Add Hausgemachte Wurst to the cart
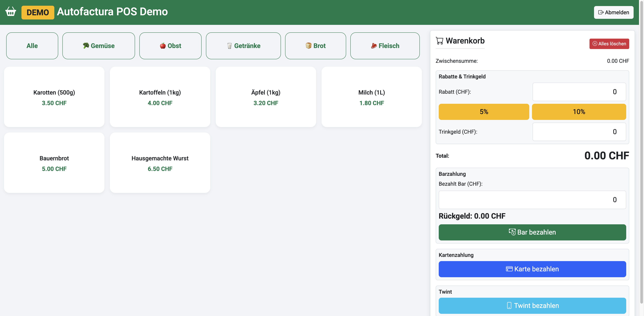The width and height of the screenshot is (644, 316). [160, 163]
